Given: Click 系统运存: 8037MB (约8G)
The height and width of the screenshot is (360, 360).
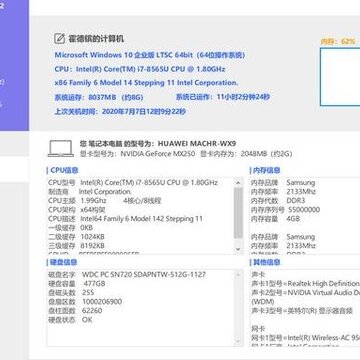Looking at the screenshot, I should (x=99, y=97).
